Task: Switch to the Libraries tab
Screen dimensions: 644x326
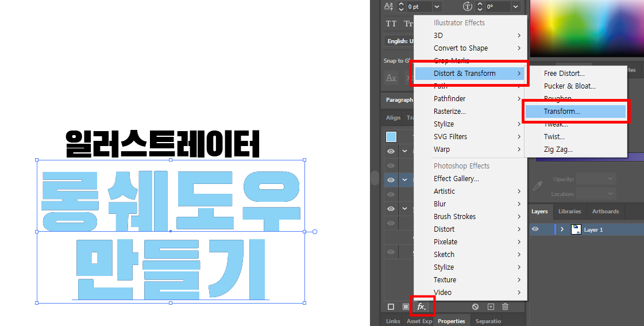Action: [570, 212]
